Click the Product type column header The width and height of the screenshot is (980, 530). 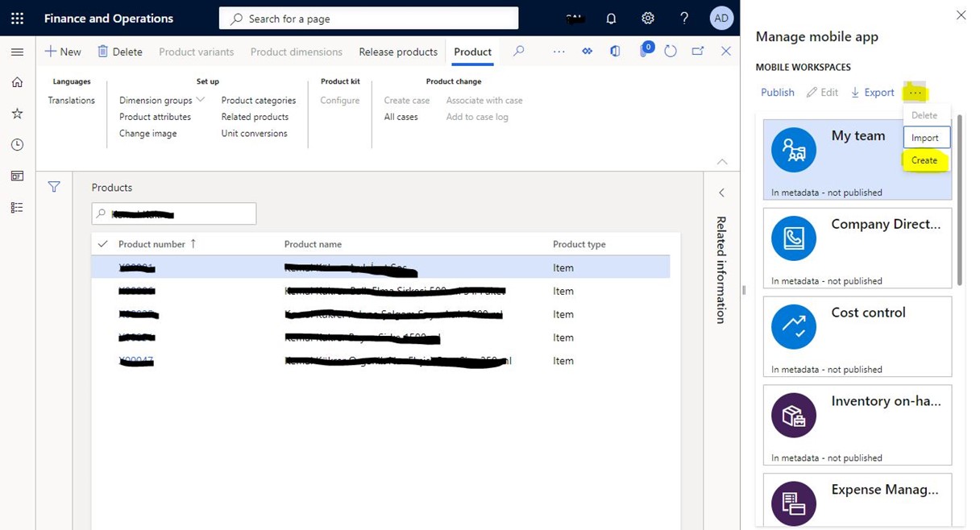579,244
